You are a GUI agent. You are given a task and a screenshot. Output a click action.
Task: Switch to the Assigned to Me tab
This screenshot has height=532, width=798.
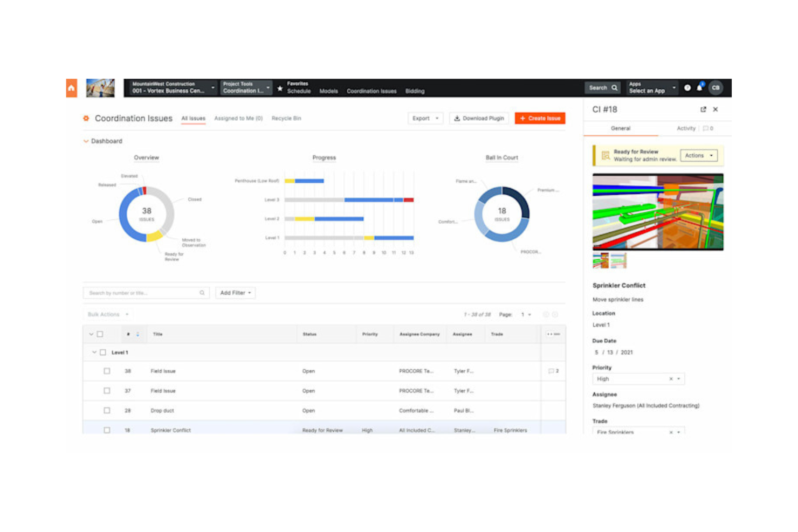[238, 118]
